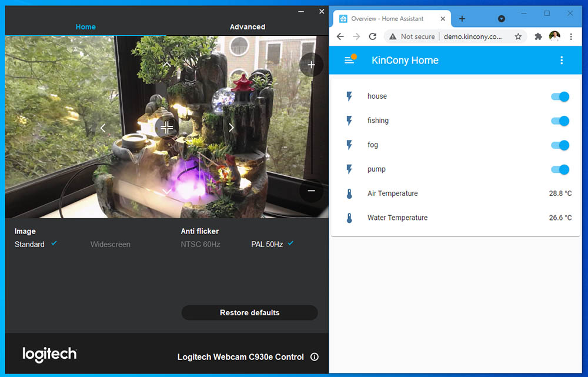Image resolution: width=588 pixels, height=377 pixels.
Task: Toggle the fog switch
Action: 560,145
